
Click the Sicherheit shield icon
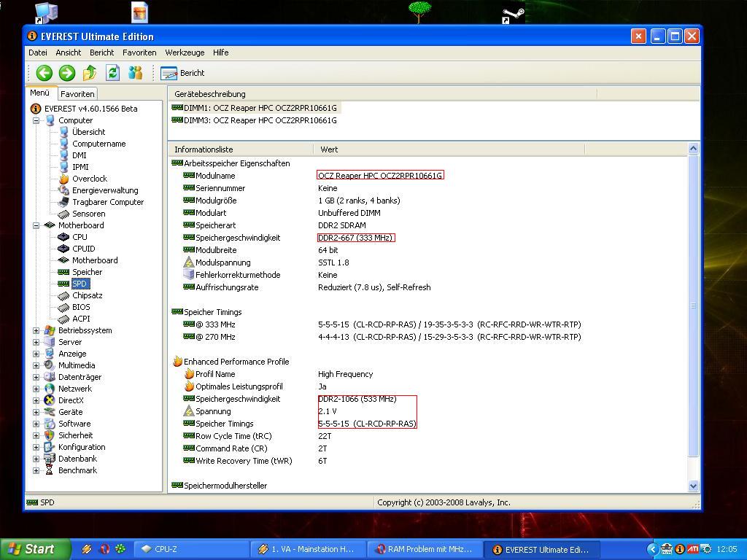coord(50,435)
